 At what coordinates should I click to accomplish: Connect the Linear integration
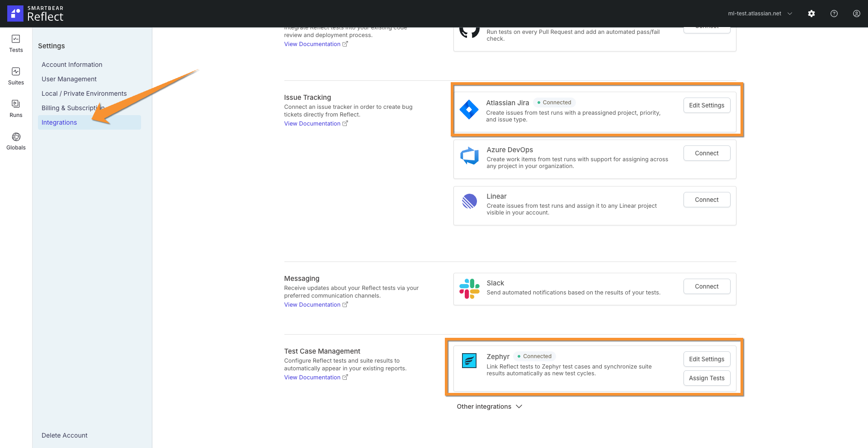click(707, 199)
